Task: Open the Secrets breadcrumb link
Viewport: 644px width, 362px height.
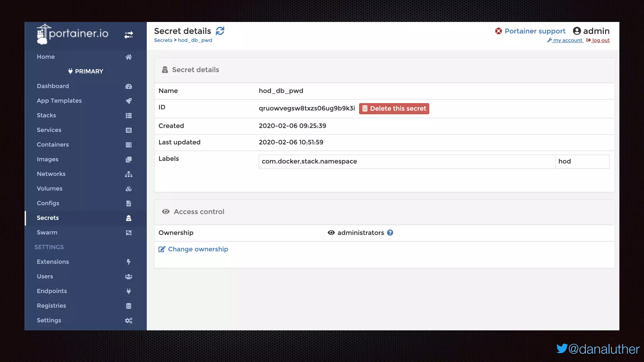Action: point(163,40)
